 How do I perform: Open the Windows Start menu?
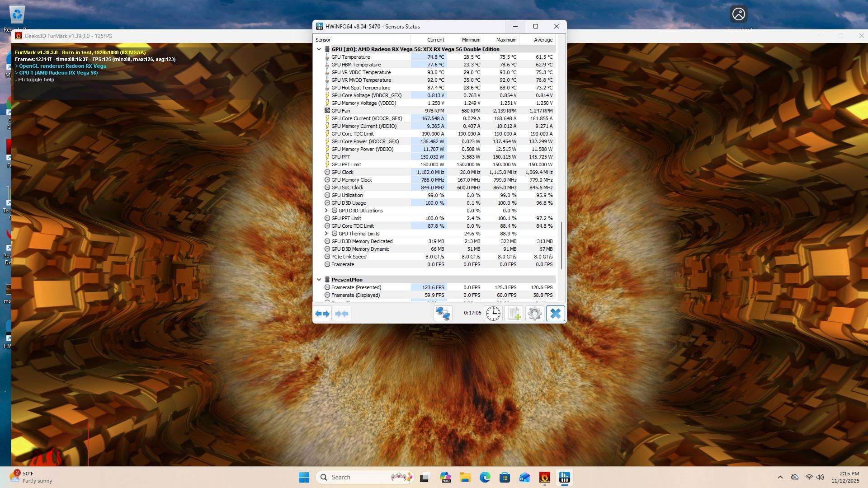(304, 477)
